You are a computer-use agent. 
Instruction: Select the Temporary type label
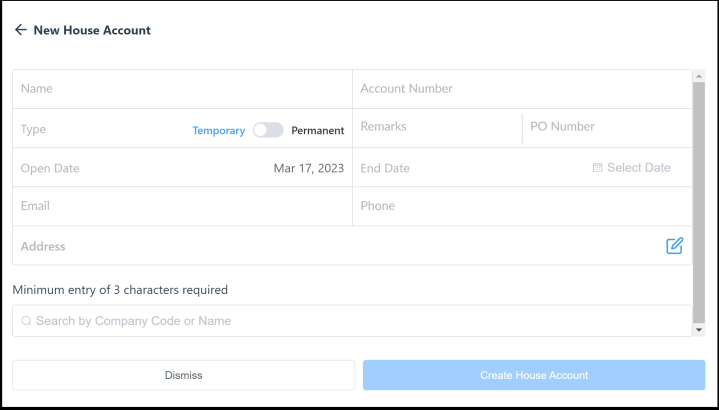(x=218, y=130)
